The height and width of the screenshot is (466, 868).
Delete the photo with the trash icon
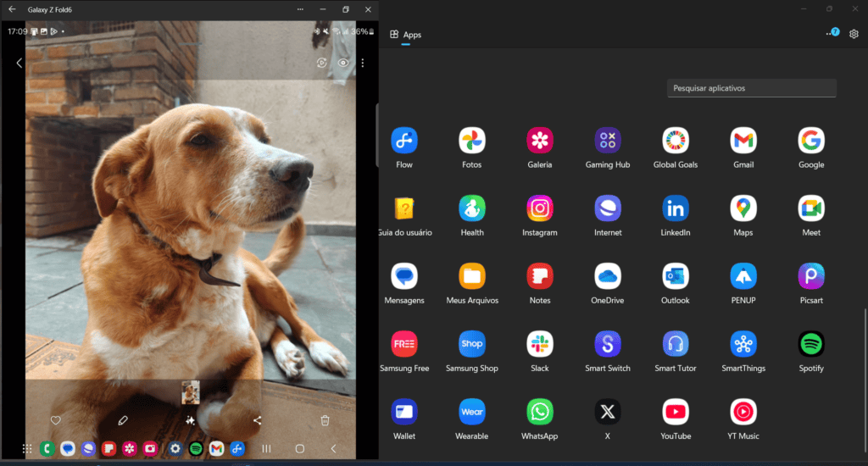point(325,420)
